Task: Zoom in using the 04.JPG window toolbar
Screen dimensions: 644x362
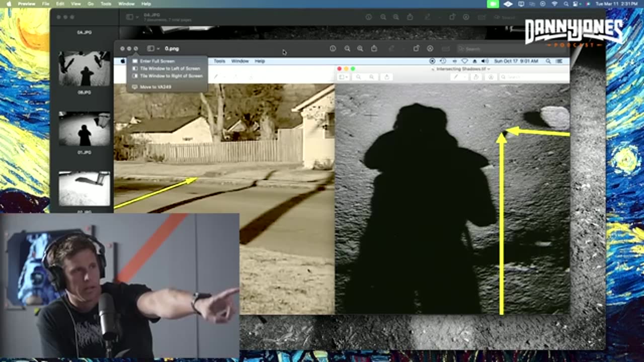Action: click(x=396, y=17)
